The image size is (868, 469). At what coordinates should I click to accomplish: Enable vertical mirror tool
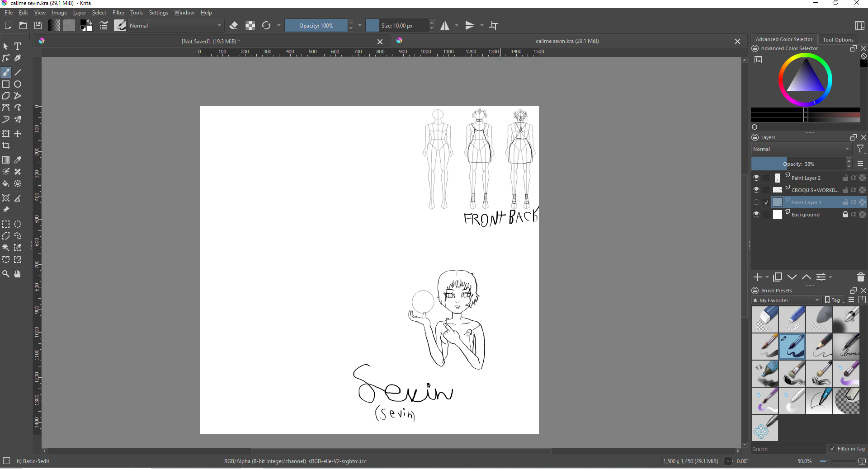tap(470, 25)
